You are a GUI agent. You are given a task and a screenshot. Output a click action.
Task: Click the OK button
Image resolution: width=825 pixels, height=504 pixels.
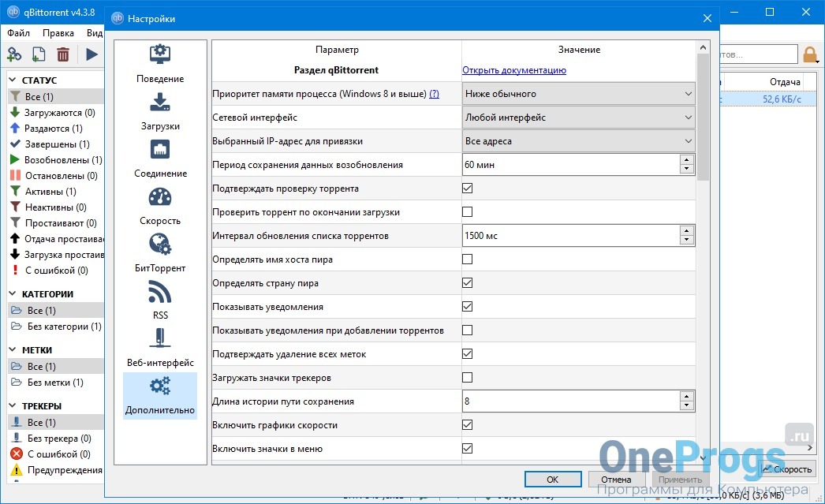pyautogui.click(x=552, y=480)
